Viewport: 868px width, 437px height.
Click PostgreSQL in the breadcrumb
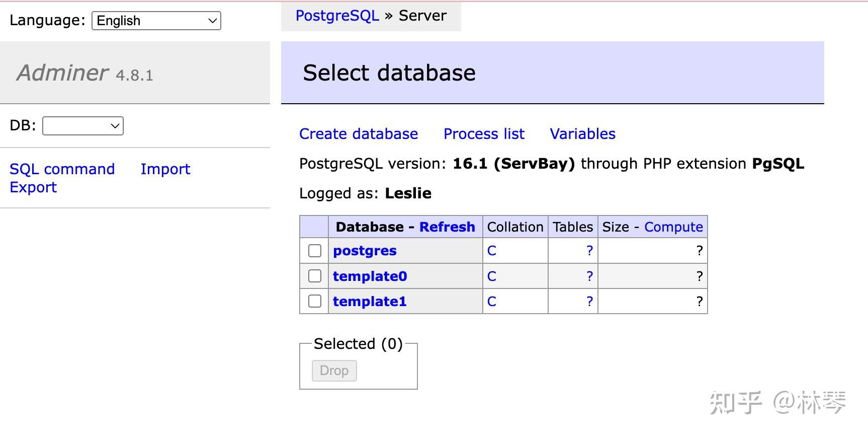[337, 16]
